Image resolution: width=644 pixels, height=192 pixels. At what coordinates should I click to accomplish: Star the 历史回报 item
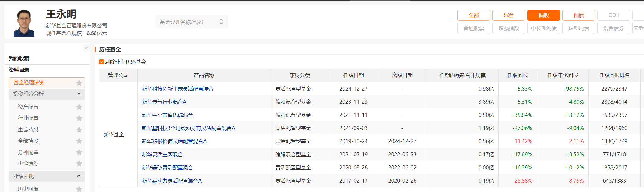(x=79, y=189)
